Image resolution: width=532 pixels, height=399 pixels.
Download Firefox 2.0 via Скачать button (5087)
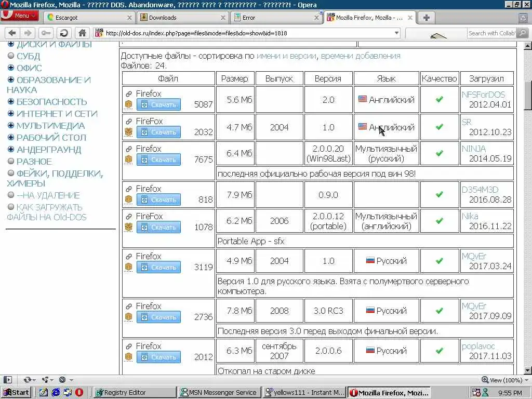pos(158,104)
